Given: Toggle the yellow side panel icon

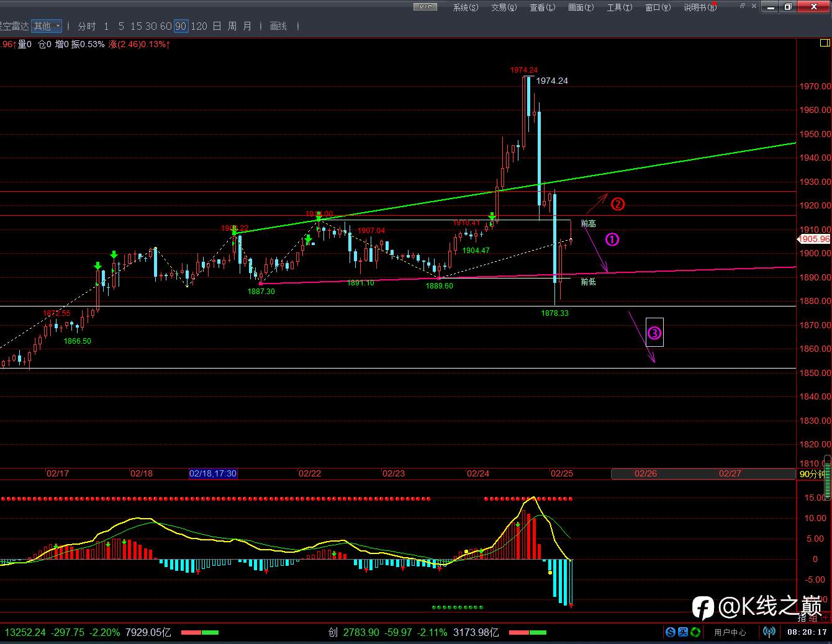Looking at the screenshot, I should (x=825, y=43).
